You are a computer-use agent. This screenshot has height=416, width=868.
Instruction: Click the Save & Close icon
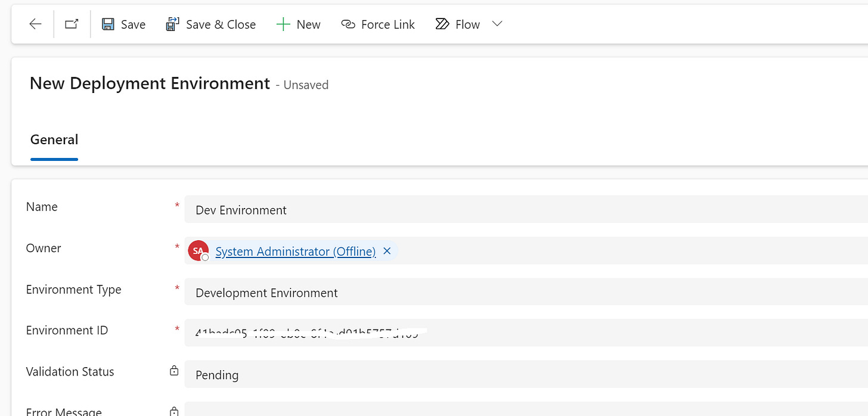(172, 23)
